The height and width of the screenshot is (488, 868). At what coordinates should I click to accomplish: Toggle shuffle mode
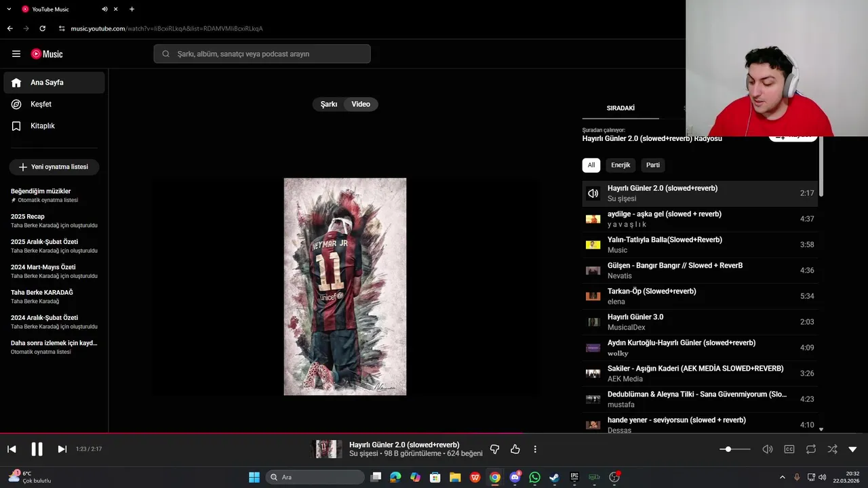point(832,449)
